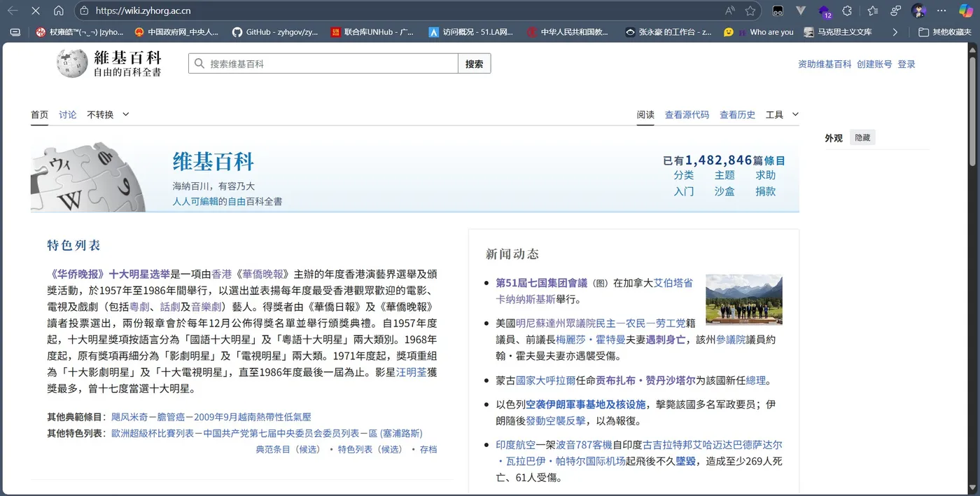The width and height of the screenshot is (980, 496).
Task: Open the 入门 link in banner
Action: coord(684,191)
